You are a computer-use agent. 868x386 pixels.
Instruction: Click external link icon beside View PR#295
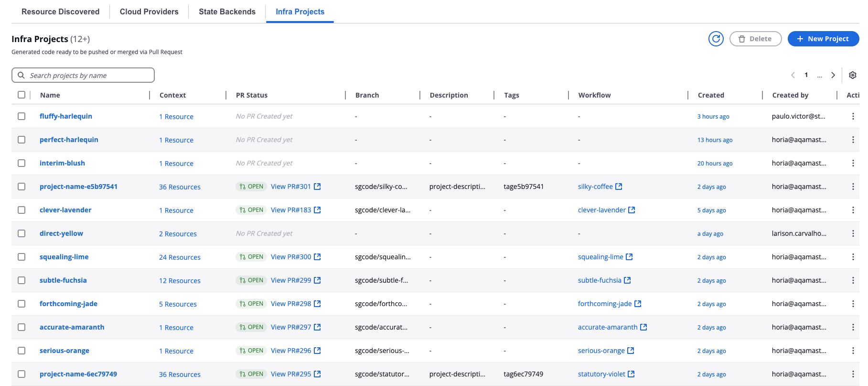point(317,374)
